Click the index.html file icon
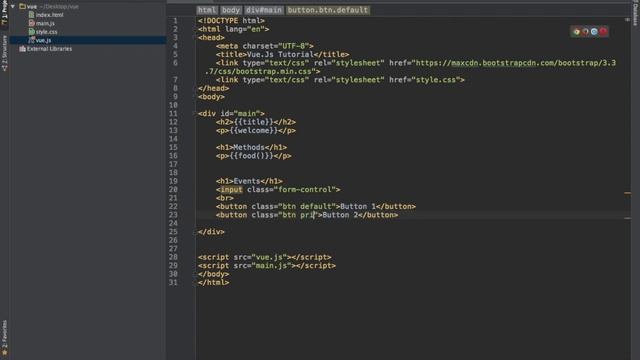Screen dimensions: 640x360 coord(31,15)
